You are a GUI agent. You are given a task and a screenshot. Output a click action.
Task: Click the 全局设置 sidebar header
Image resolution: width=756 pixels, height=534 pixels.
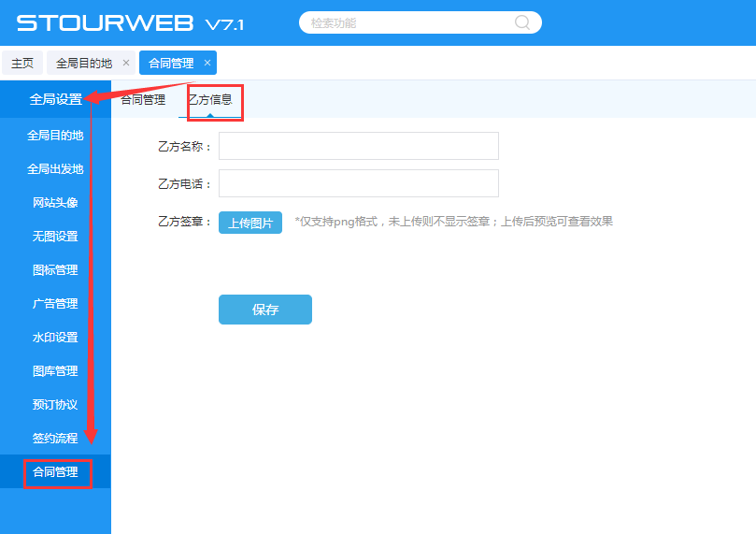(55, 99)
